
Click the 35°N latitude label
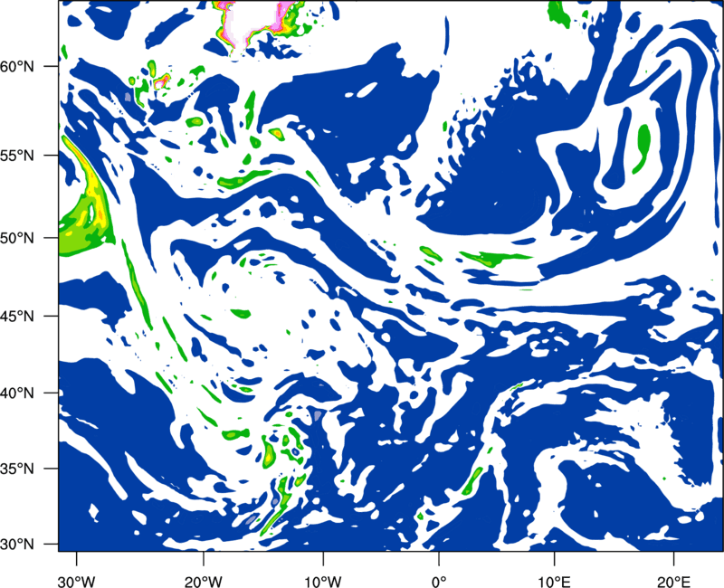click(17, 469)
